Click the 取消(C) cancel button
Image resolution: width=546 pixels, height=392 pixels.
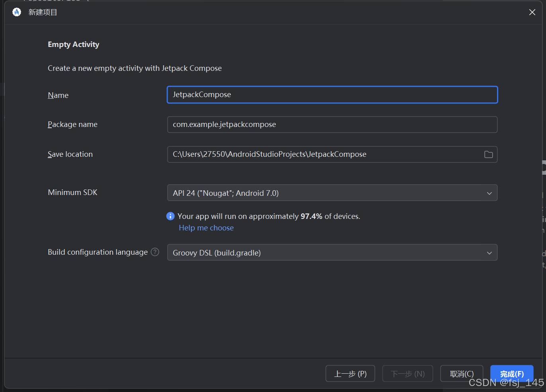461,373
